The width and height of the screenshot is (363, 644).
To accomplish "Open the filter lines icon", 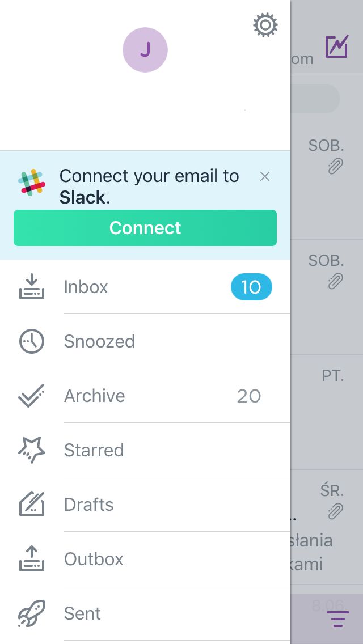I will (x=337, y=619).
